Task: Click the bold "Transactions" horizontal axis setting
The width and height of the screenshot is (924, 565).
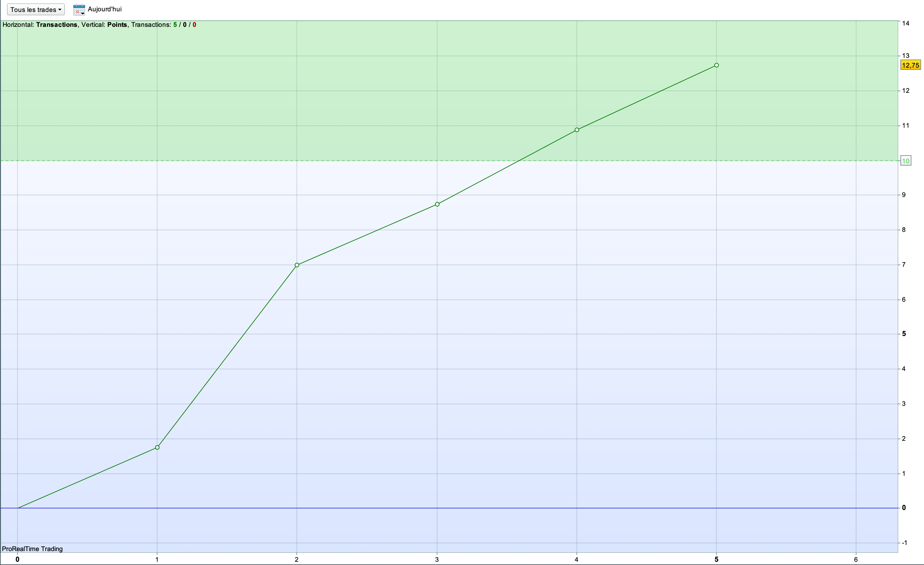Action: (x=57, y=25)
